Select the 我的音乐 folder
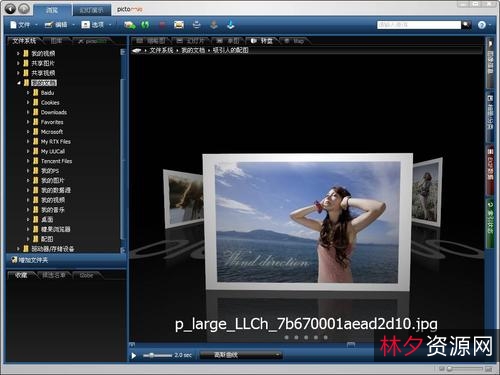The image size is (500, 375). click(52, 210)
